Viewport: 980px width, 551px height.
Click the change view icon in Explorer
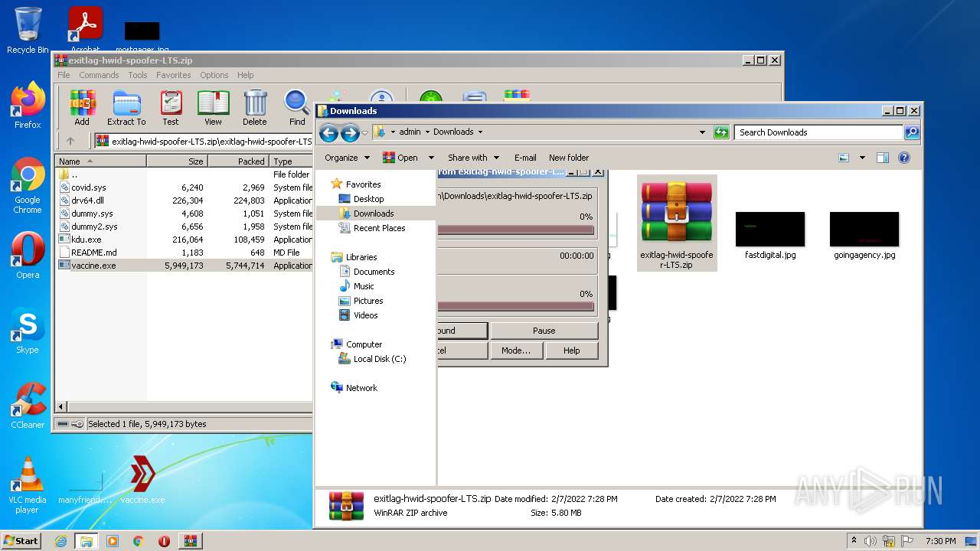844,158
